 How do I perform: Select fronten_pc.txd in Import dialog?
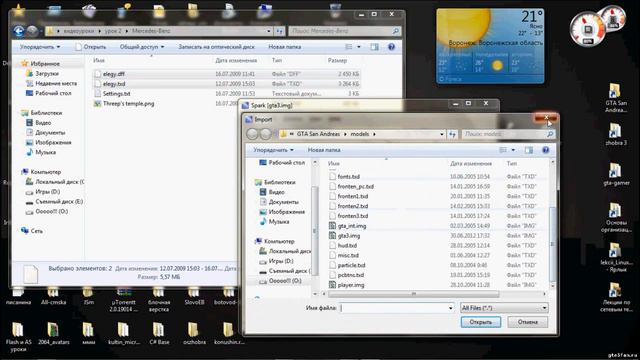[355, 187]
